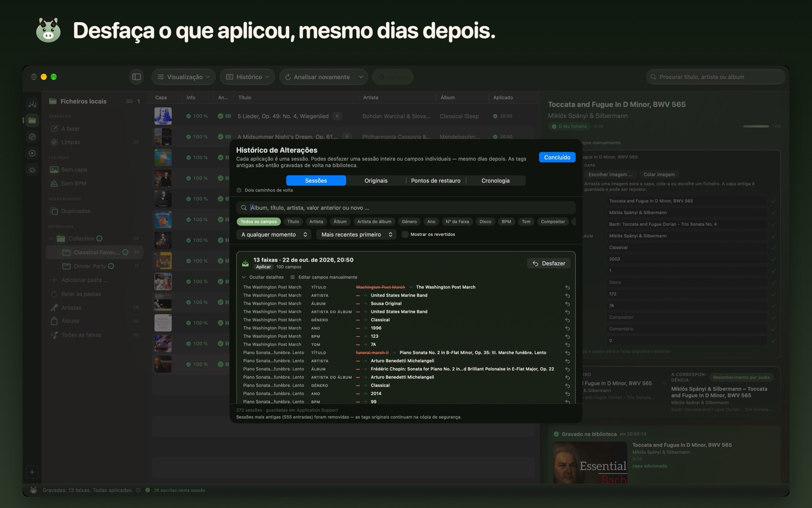Toggle the BPM filter chip
The image size is (812, 508).
(506, 221)
